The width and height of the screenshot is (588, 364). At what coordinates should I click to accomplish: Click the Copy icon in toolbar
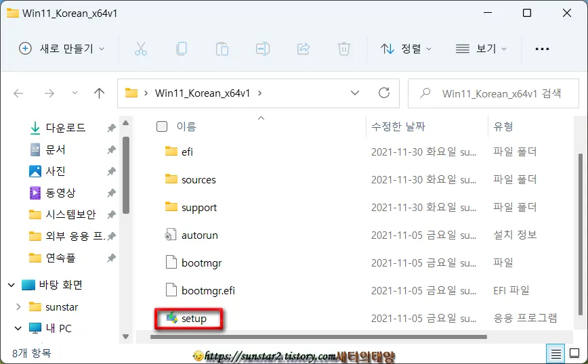[x=182, y=49]
